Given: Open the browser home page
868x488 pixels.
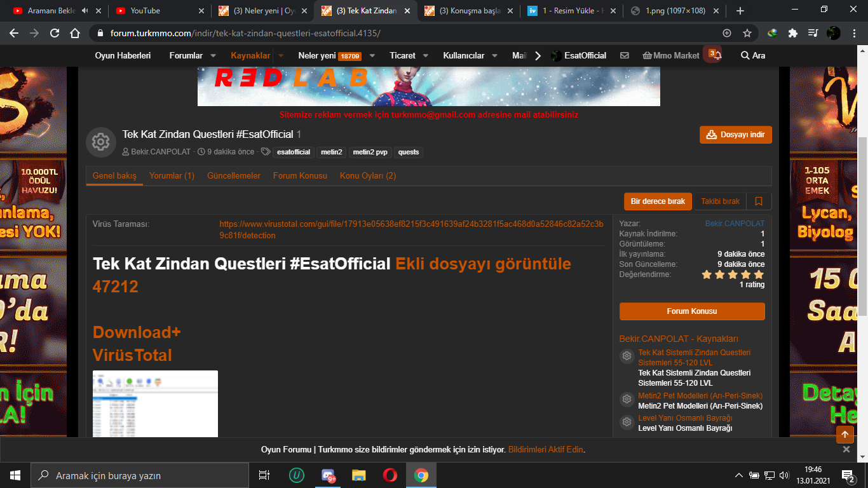Looking at the screenshot, I should (75, 33).
